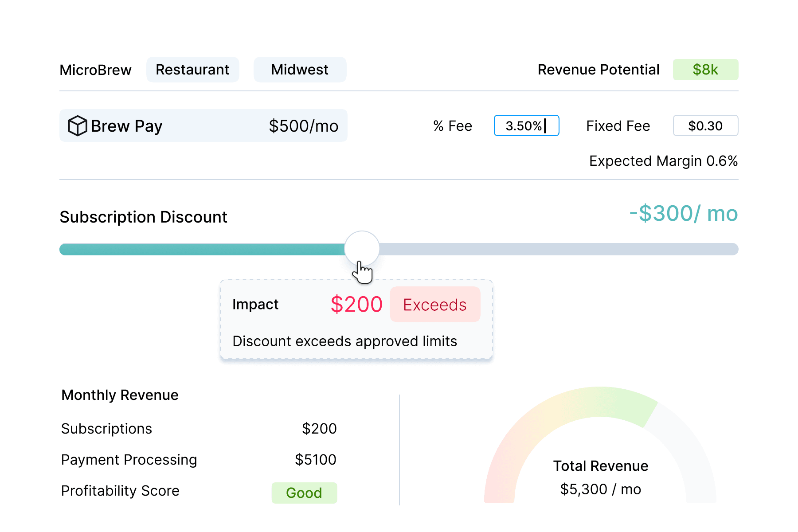Click the Subscription Discount slider handle
The image size is (798, 532).
pos(362,248)
